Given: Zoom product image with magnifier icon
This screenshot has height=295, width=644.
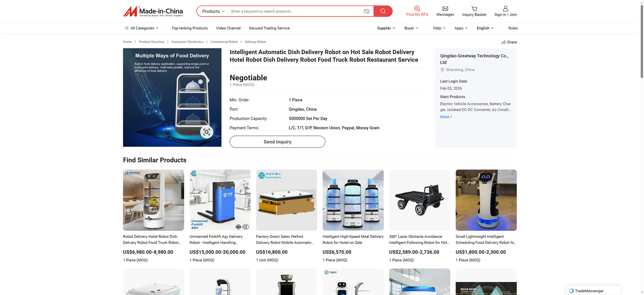Looking at the screenshot, I should pos(206,132).
